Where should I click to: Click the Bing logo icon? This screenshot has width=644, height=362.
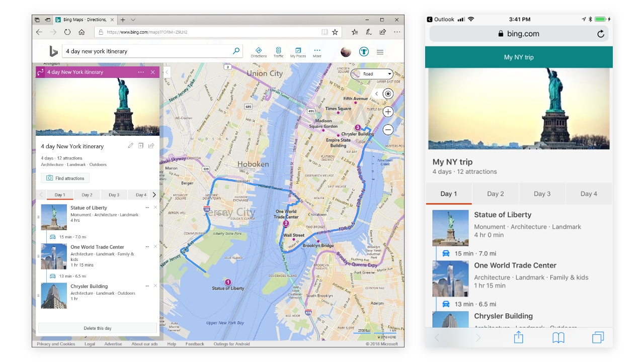53,51
